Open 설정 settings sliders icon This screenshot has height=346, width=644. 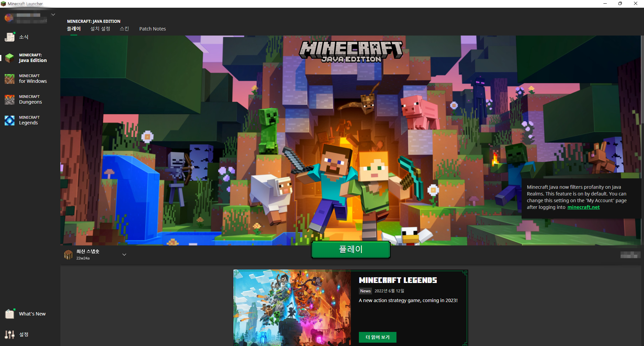(x=10, y=334)
